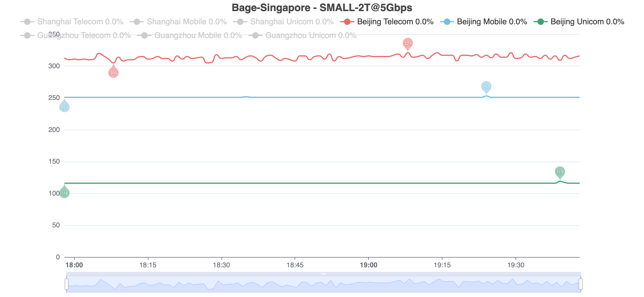
Task: Click the green 119 peak marker
Action: click(560, 172)
